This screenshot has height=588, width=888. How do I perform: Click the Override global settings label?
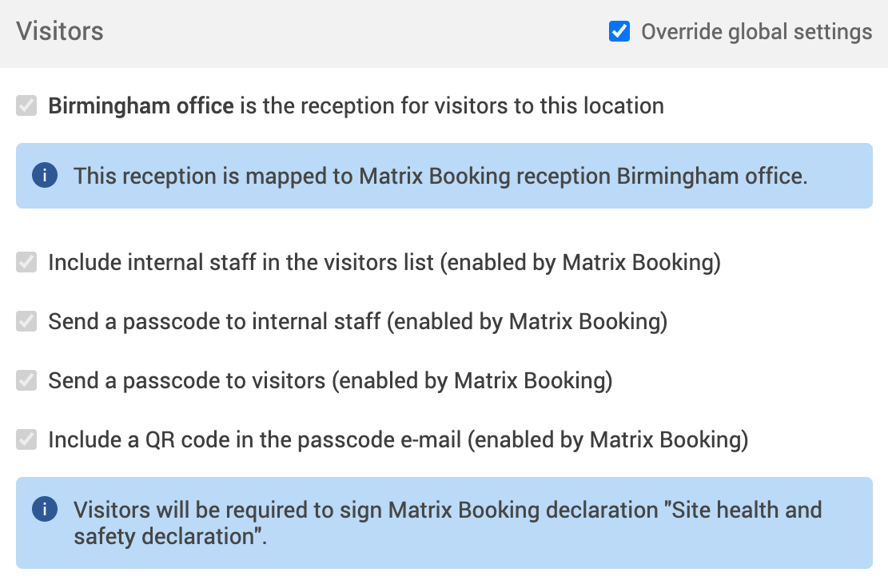click(x=755, y=32)
